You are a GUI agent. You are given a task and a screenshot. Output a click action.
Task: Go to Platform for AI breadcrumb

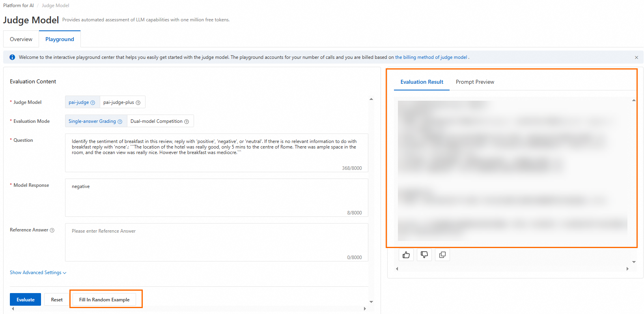19,6
